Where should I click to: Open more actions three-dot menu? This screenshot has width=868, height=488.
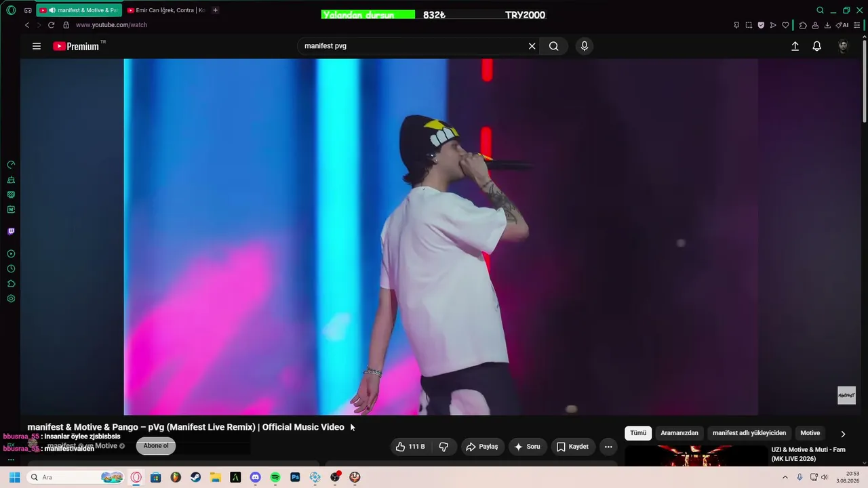click(608, 447)
